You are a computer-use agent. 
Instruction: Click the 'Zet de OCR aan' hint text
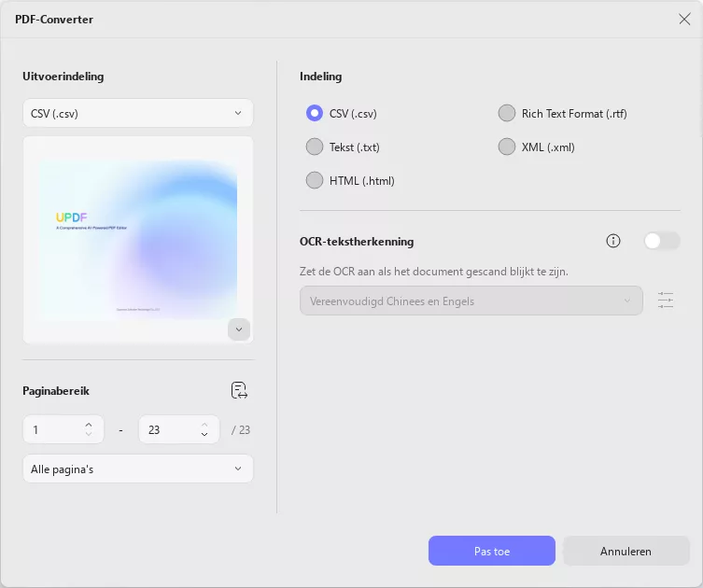click(433, 272)
